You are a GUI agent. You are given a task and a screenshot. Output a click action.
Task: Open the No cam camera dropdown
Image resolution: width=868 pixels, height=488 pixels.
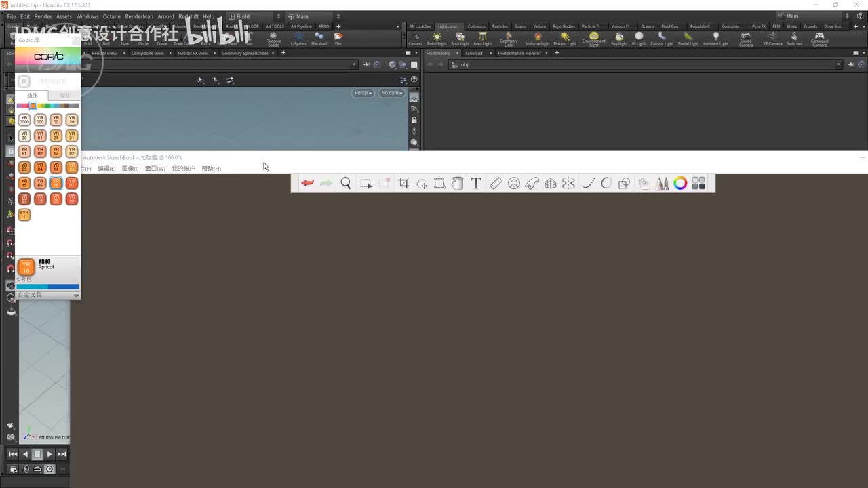pyautogui.click(x=391, y=93)
